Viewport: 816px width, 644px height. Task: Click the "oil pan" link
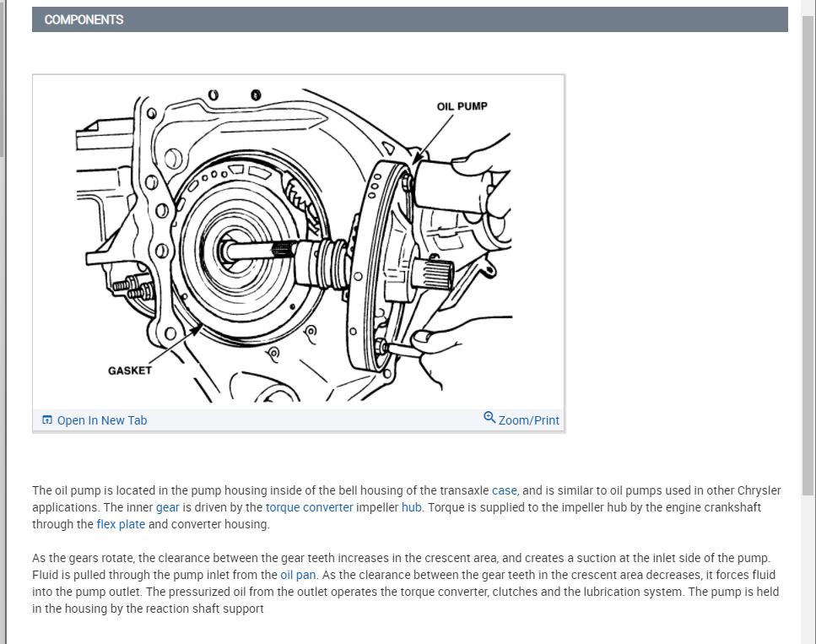point(299,575)
